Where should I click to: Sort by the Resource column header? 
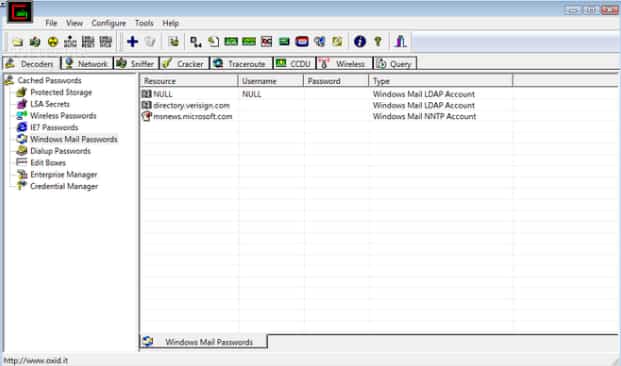[x=189, y=81]
